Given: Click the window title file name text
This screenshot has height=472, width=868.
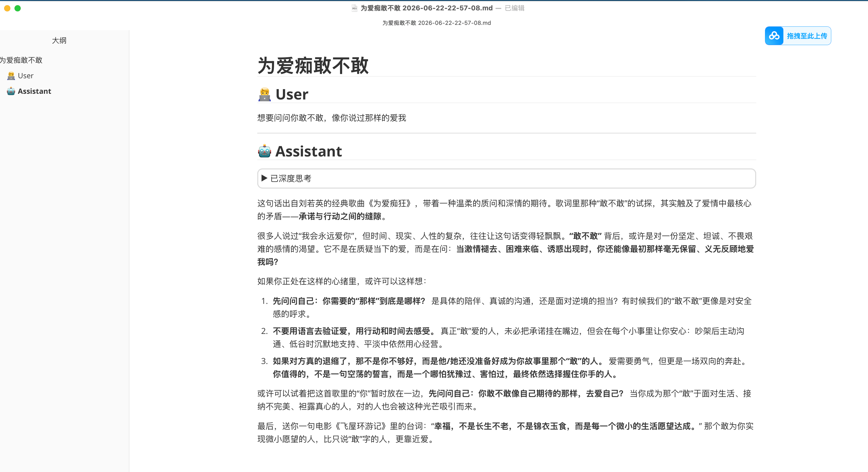Looking at the screenshot, I should (x=426, y=8).
